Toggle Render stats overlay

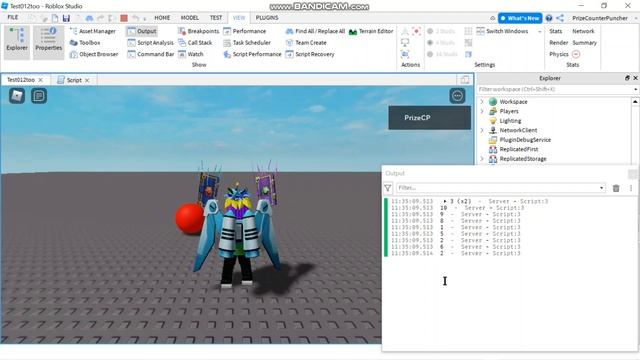click(558, 42)
